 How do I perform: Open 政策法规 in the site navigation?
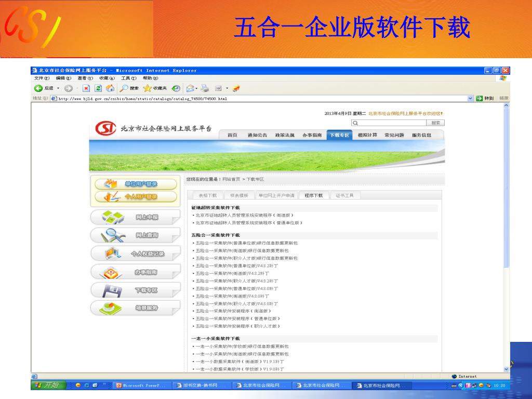tap(285, 135)
